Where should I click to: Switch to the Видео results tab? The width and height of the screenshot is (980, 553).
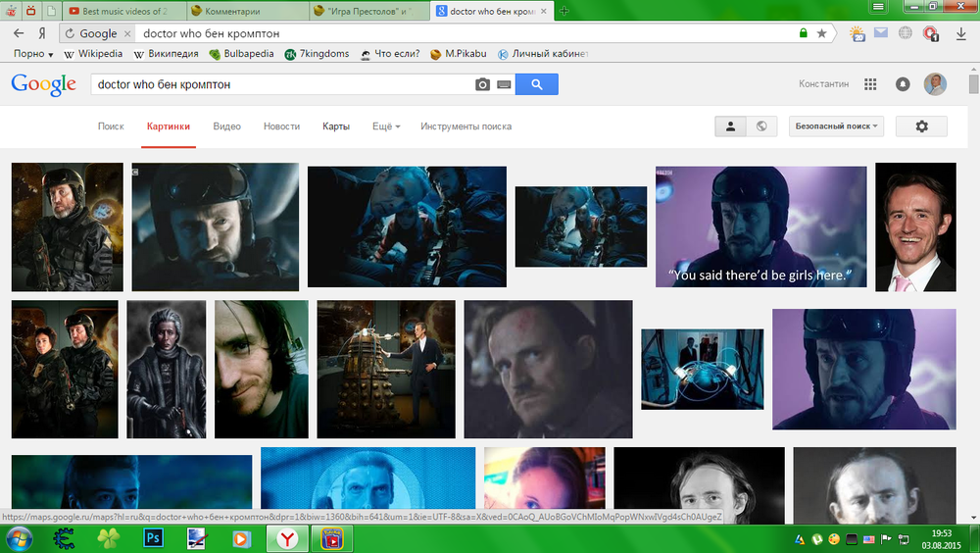[x=226, y=126]
